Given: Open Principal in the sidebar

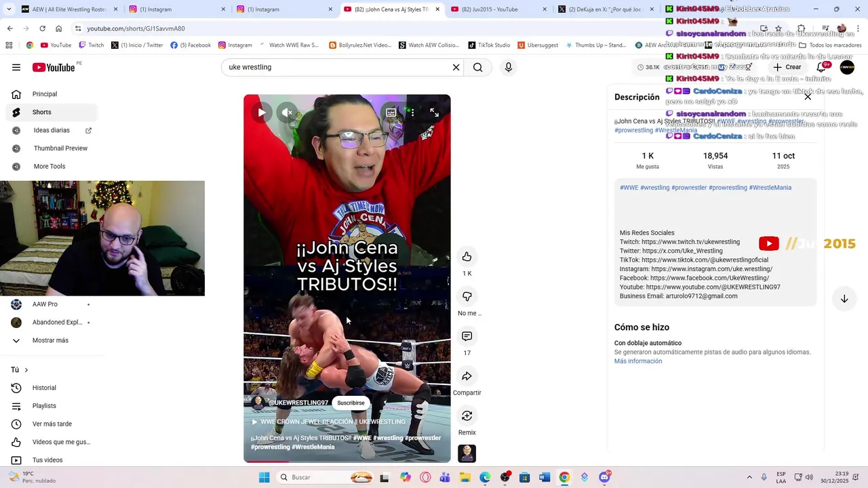Looking at the screenshot, I should pyautogui.click(x=52, y=94).
